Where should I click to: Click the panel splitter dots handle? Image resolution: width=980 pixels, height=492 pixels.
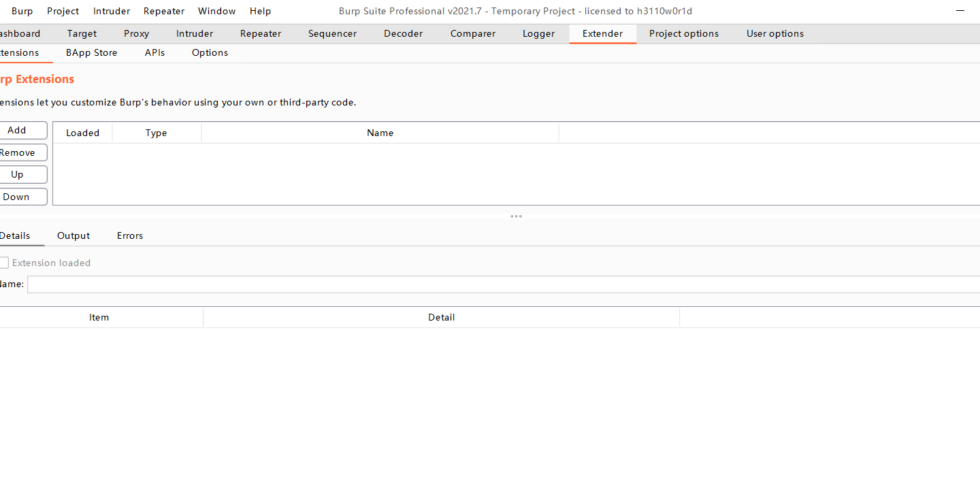coord(517,216)
